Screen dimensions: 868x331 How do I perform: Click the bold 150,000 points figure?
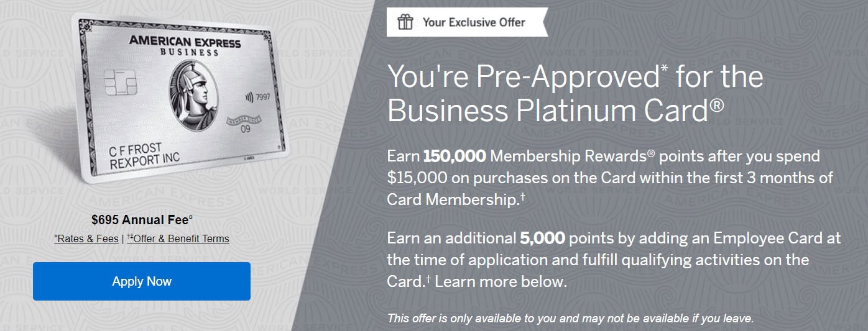[454, 156]
